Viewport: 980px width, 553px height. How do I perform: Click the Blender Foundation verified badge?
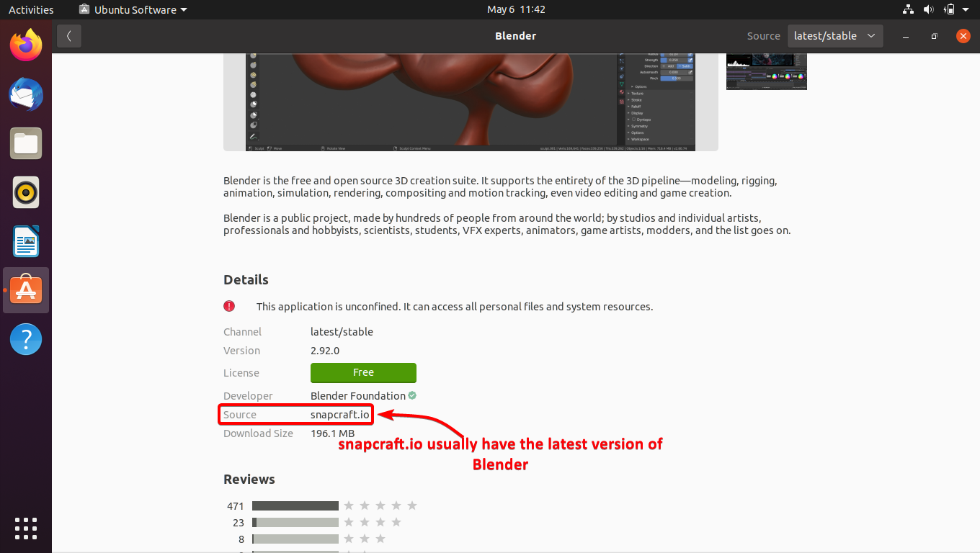pyautogui.click(x=411, y=395)
